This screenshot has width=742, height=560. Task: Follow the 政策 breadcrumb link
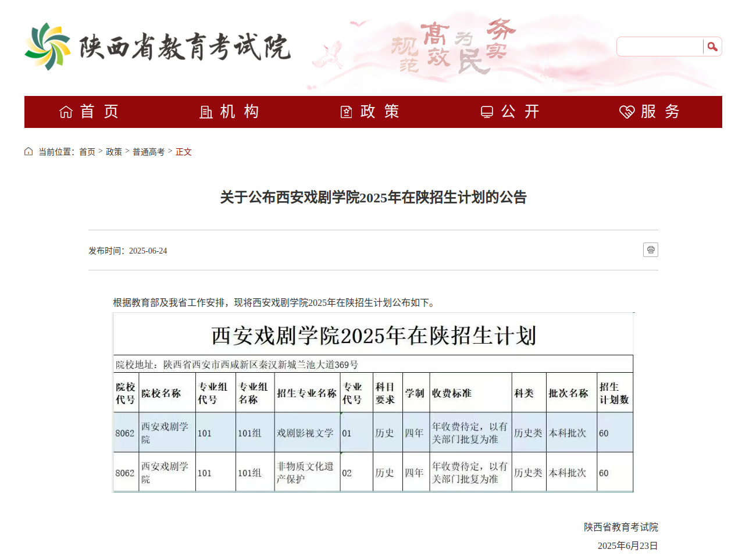114,152
